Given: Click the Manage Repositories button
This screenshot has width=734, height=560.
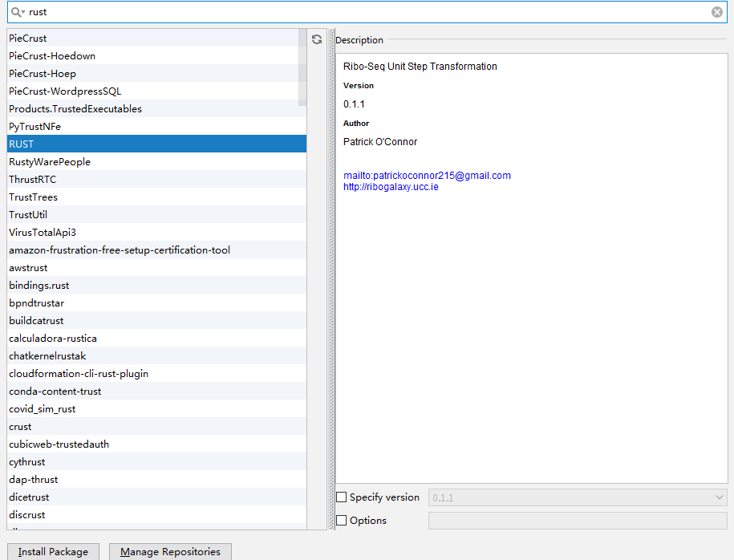Looking at the screenshot, I should pos(170,551).
